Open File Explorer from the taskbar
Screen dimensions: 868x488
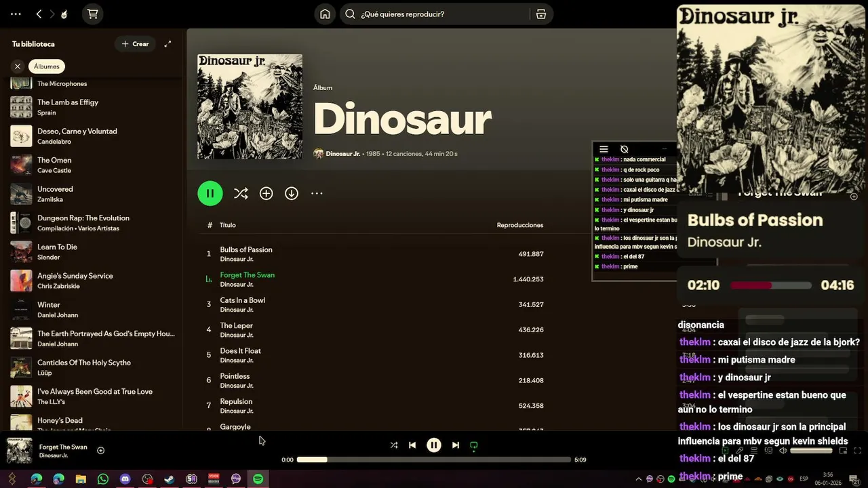point(81,479)
